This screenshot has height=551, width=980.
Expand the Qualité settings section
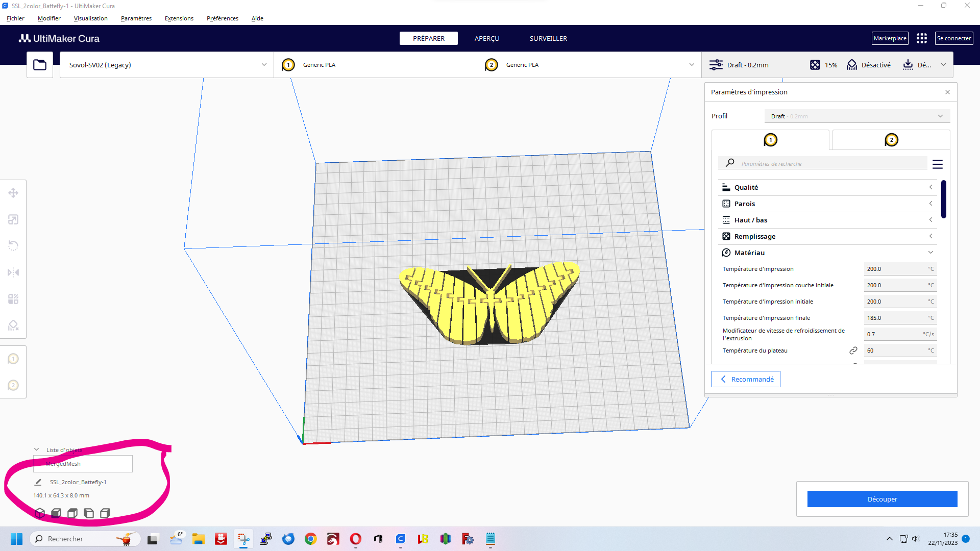point(827,187)
